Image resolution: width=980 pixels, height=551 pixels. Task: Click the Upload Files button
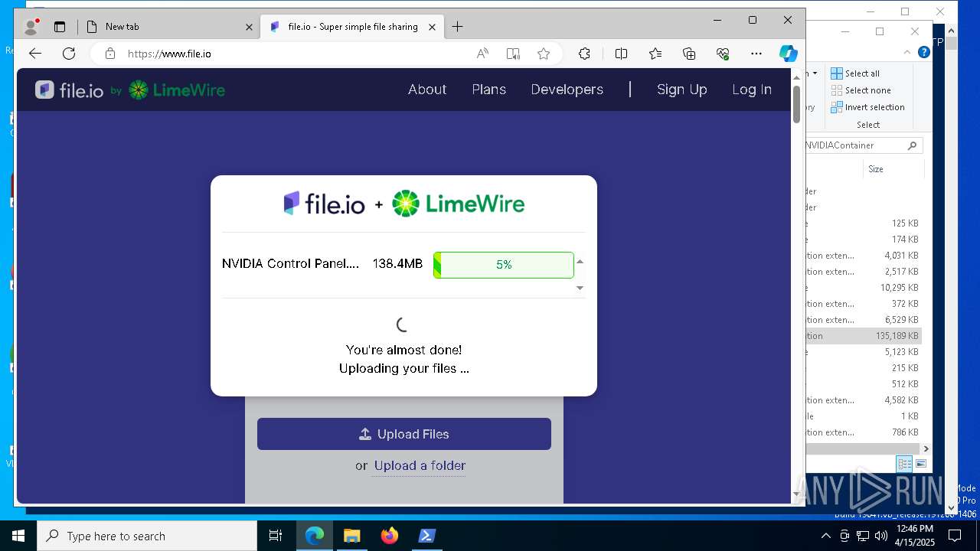404,434
